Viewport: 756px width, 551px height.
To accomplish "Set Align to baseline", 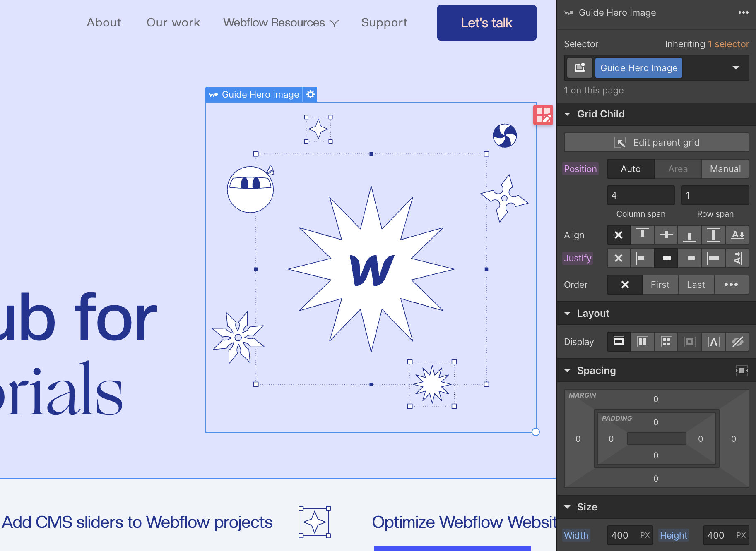I will (738, 235).
